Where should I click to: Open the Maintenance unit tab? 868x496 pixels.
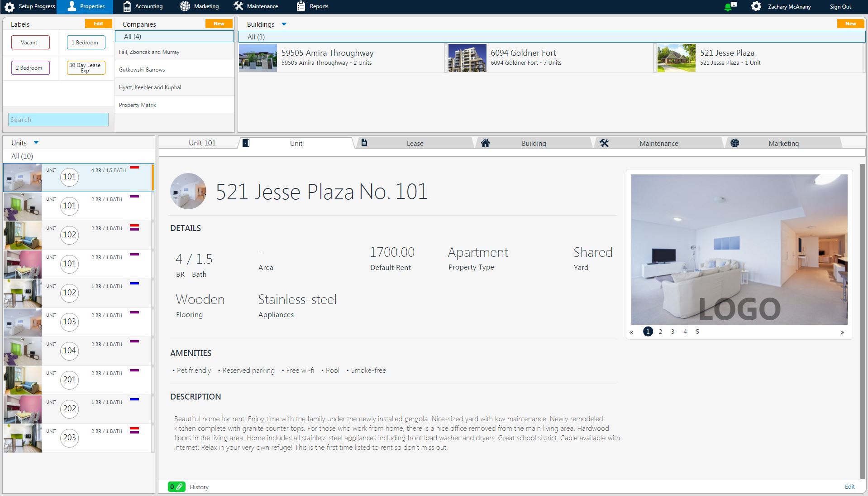pyautogui.click(x=658, y=143)
